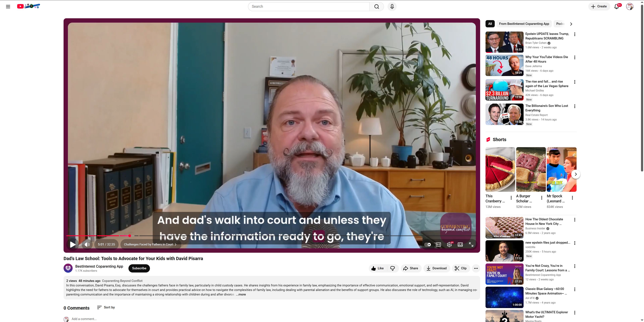Expand description with ...more
Viewport: 644px width, 322px height.
241,294
